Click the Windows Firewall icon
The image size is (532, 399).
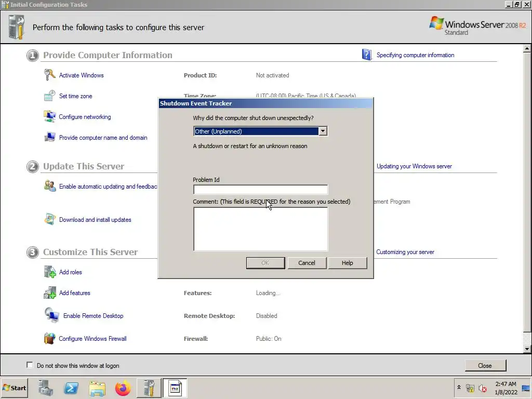pyautogui.click(x=49, y=338)
